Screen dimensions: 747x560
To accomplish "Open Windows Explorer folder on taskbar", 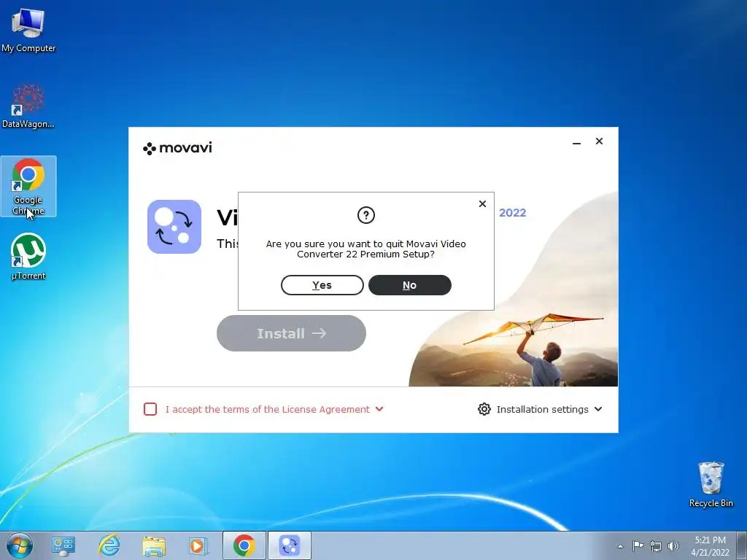I will [154, 545].
